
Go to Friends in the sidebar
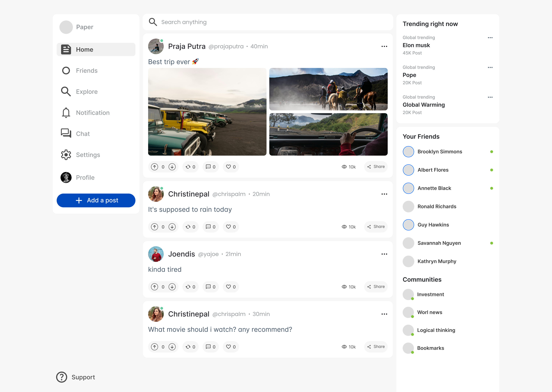click(86, 71)
